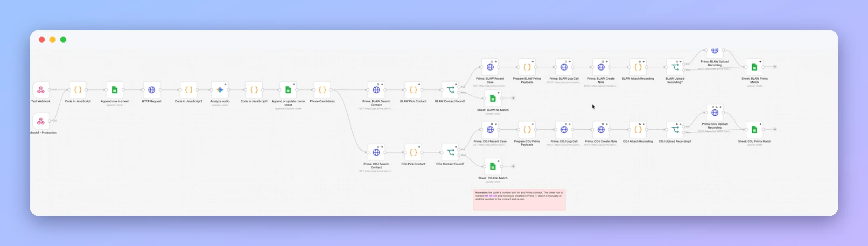Select the Webhook1 - Production trigger node
The width and height of the screenshot is (868, 246).
click(x=41, y=121)
